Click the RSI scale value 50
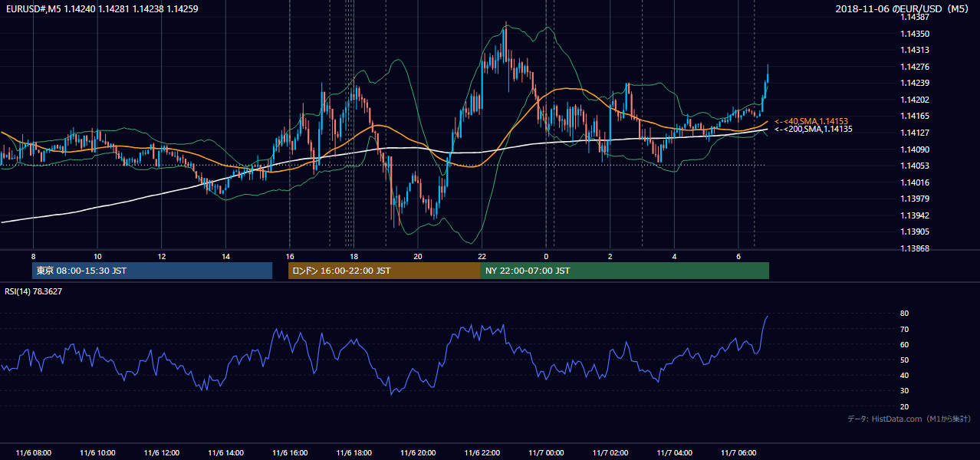The height and width of the screenshot is (460, 980). (904, 360)
